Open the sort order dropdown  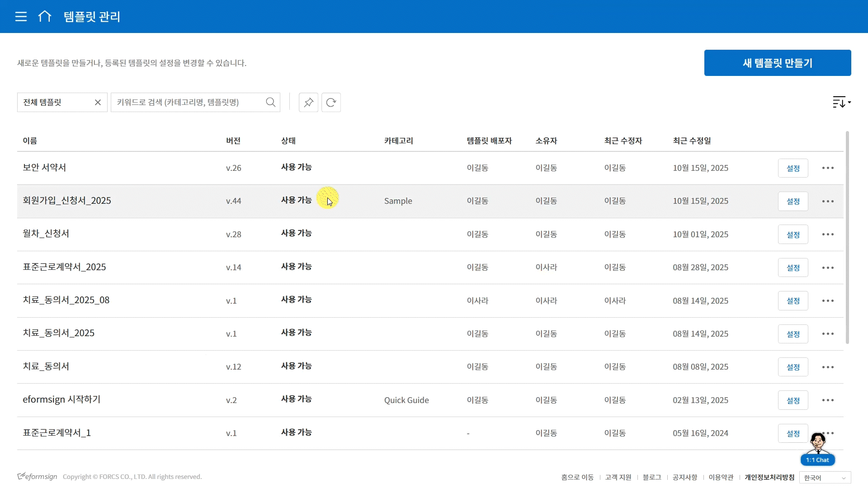click(x=841, y=102)
